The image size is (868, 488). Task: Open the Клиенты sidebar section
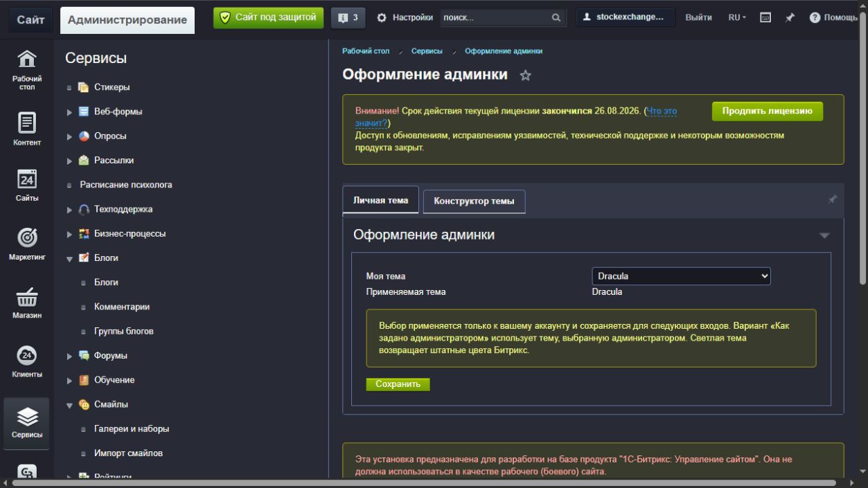coord(27,361)
